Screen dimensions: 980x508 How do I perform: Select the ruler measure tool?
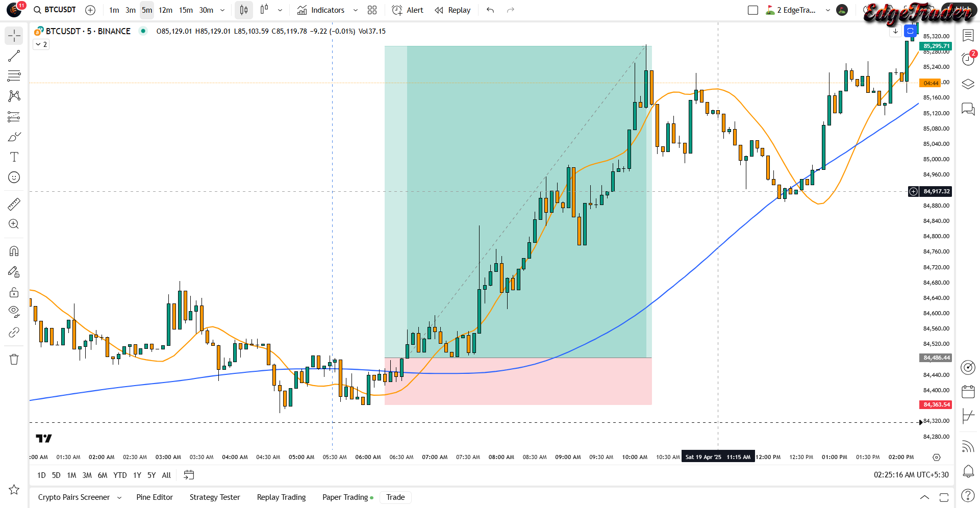[x=14, y=205]
